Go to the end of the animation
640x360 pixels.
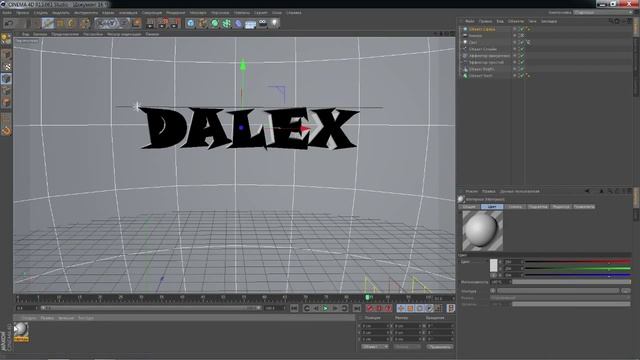click(x=357, y=308)
